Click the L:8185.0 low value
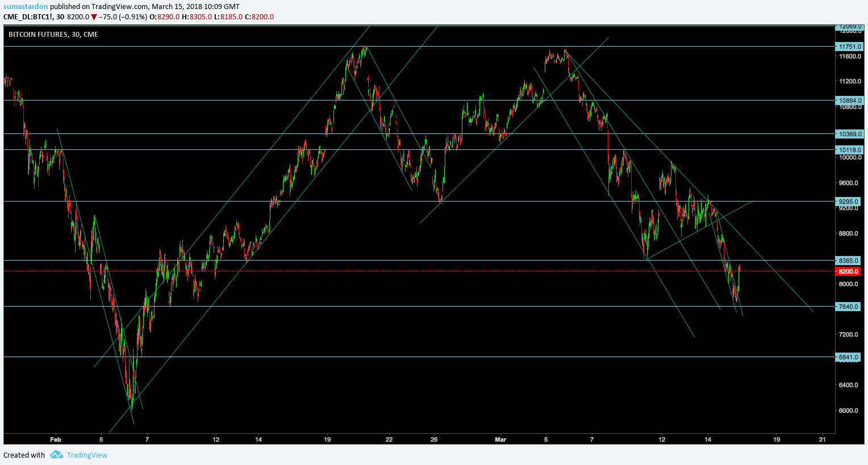Viewport: 868px width, 465px height. (228, 17)
